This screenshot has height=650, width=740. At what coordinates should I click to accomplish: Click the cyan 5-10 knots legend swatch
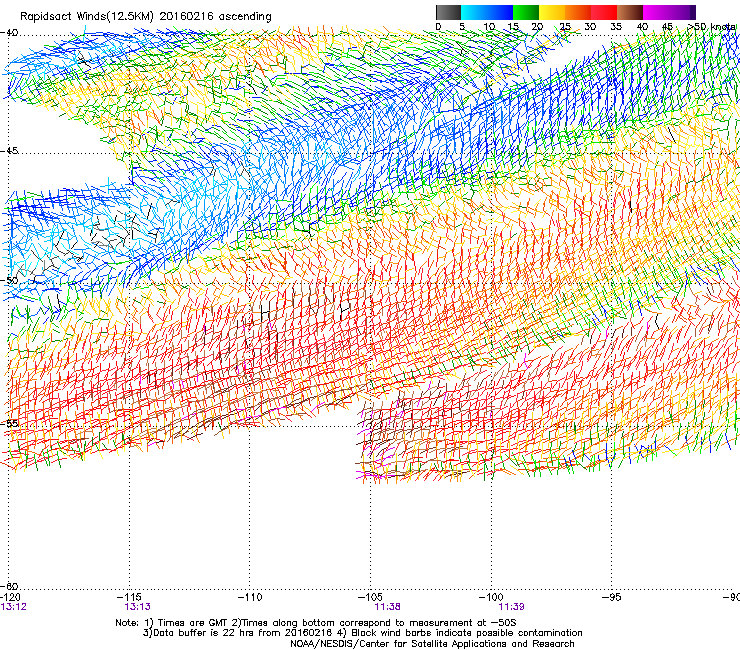click(474, 12)
